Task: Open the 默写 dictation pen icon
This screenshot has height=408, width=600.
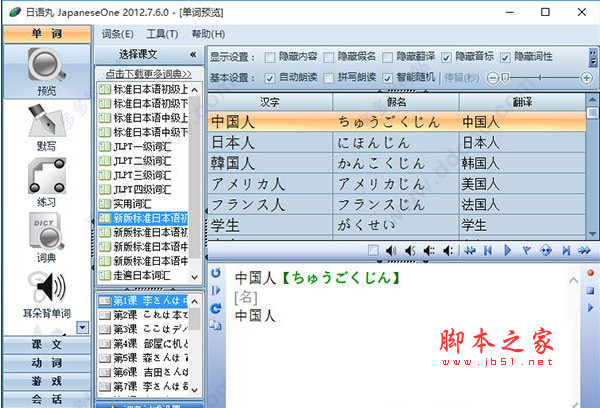Action: [x=46, y=121]
